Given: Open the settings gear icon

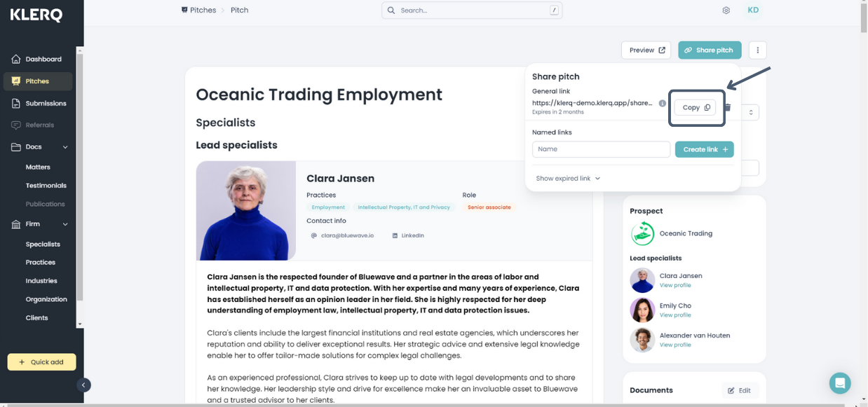Looking at the screenshot, I should (x=726, y=11).
